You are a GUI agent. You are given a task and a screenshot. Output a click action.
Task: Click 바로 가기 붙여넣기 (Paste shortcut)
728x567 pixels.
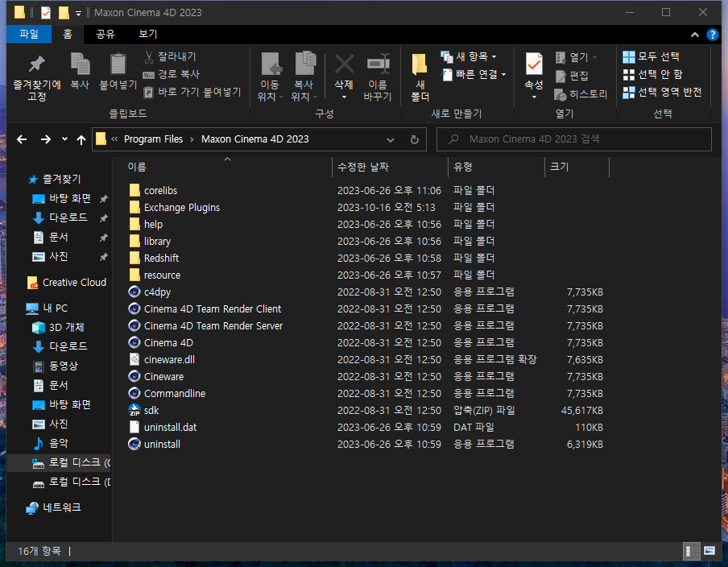tap(192, 92)
